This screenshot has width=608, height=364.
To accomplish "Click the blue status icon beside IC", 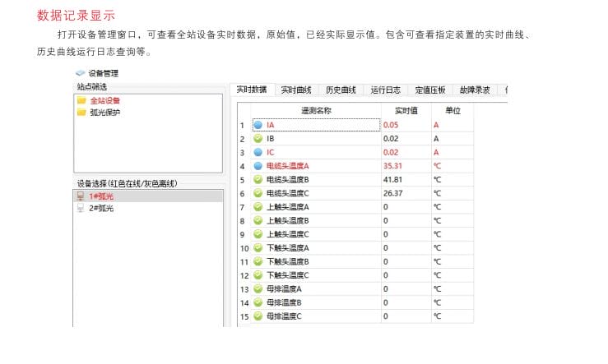I will coord(258,152).
